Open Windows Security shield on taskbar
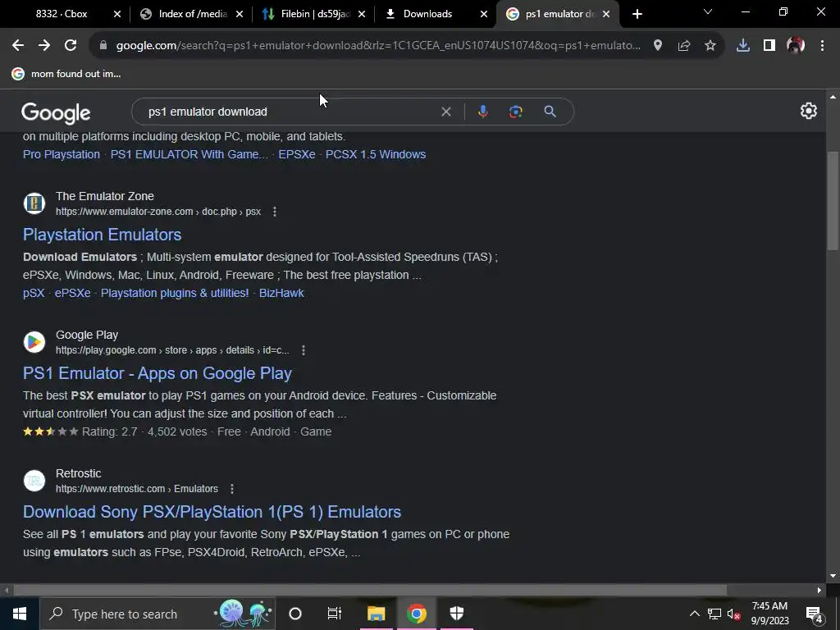This screenshot has height=630, width=840. 456,614
